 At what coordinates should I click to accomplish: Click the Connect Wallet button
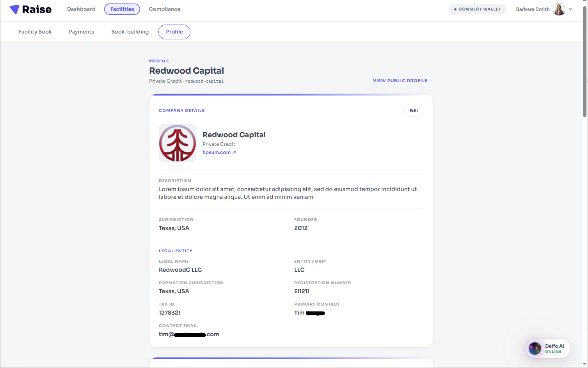point(478,9)
